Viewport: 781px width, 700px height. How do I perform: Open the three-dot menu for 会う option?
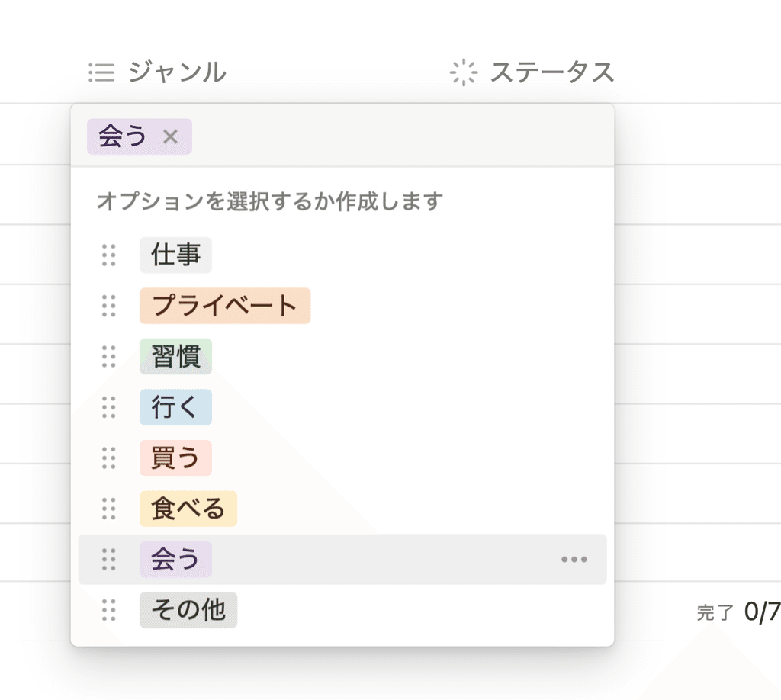574,560
